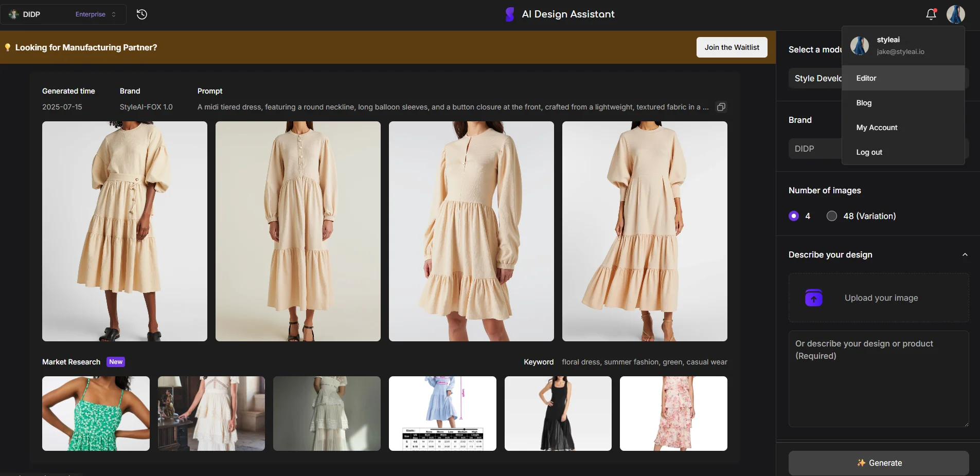This screenshot has height=476, width=980.
Task: Choose Editor from the account menu
Action: [x=866, y=78]
